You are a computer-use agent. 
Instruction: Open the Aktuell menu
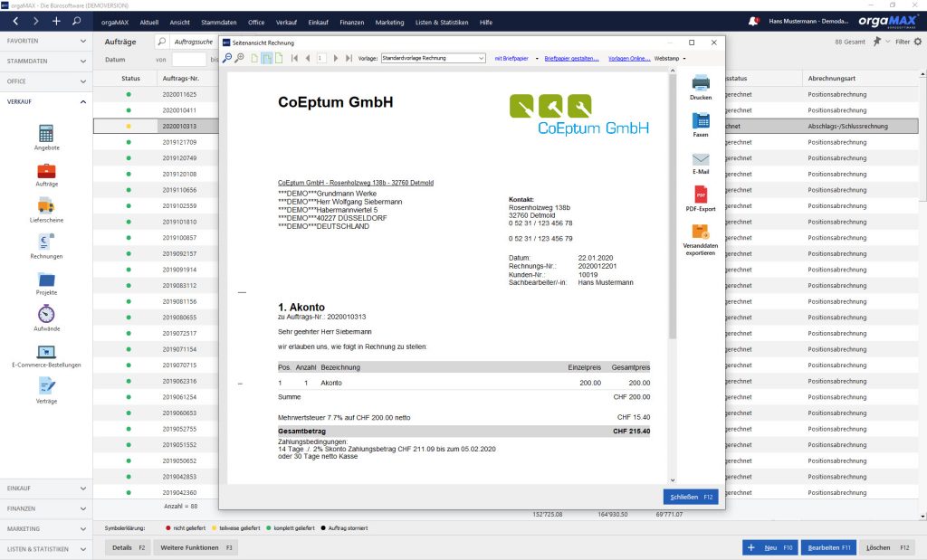tap(149, 23)
